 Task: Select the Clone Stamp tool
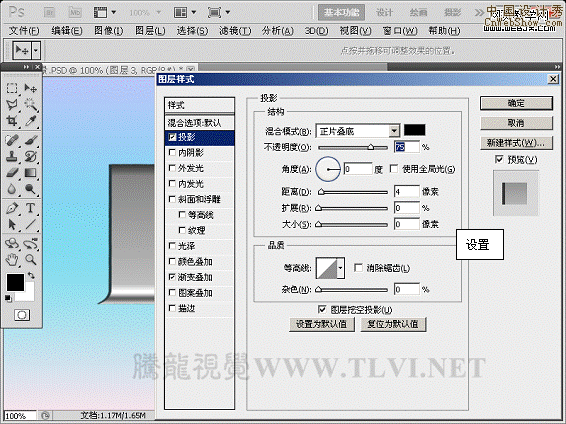[x=12, y=156]
